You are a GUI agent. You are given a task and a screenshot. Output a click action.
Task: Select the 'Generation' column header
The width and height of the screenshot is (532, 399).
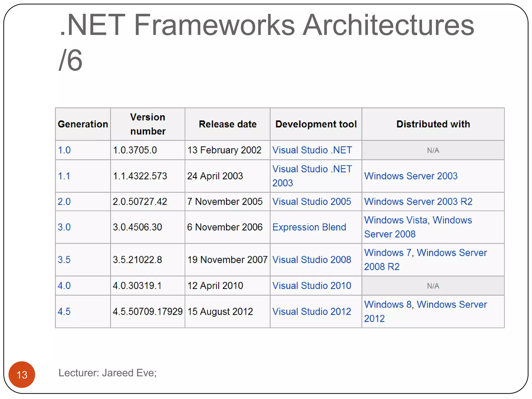pyautogui.click(x=83, y=124)
